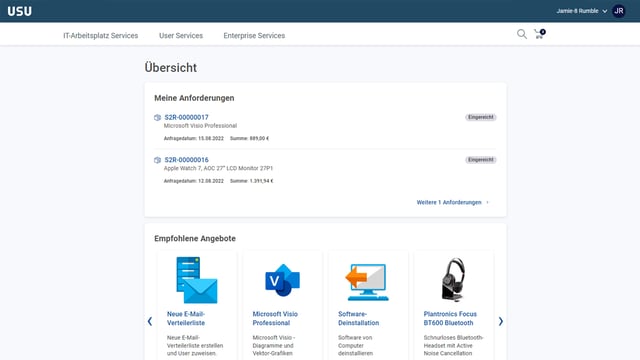
Task: Click the USU logo
Action: tap(20, 11)
